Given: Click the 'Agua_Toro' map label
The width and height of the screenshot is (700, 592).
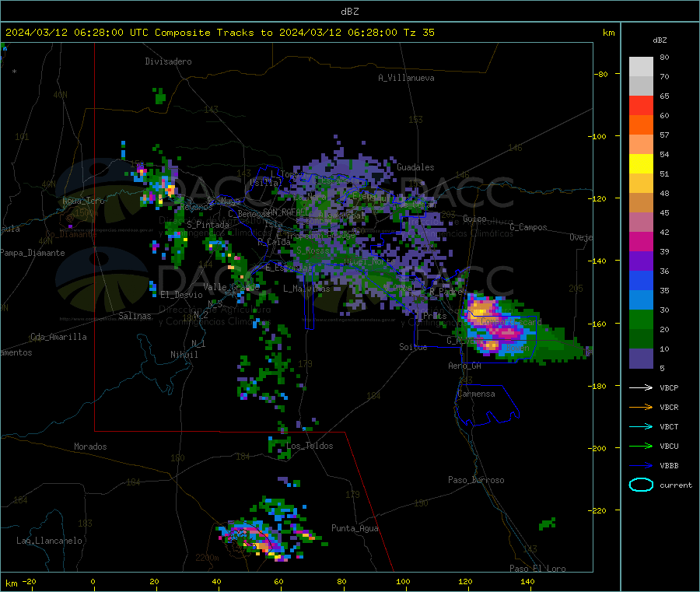Looking at the screenshot, I should [83, 201].
